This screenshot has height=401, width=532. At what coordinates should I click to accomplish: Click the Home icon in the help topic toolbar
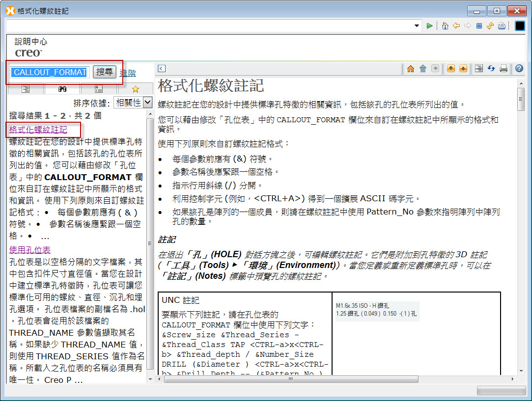tap(411, 68)
